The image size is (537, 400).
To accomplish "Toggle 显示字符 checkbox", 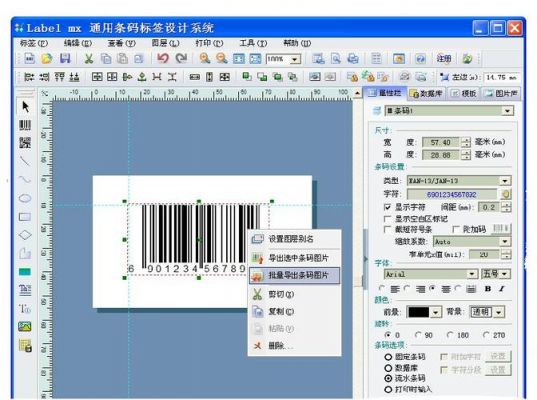I will pos(387,207).
